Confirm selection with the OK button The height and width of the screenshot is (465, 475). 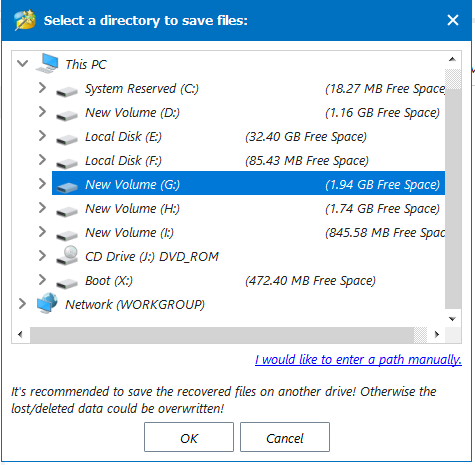point(189,437)
